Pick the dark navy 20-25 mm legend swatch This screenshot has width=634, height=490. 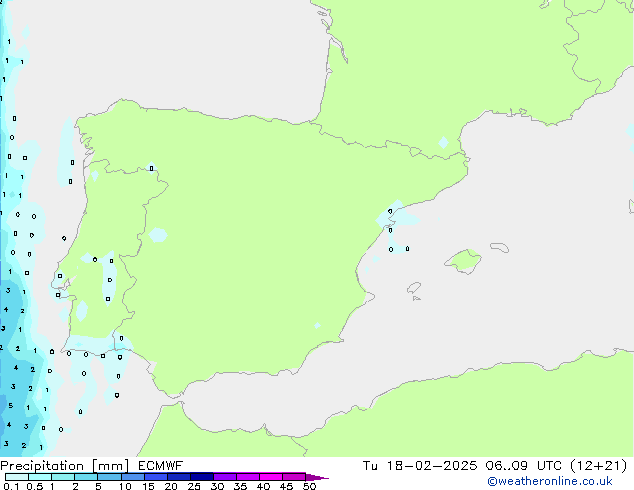(179, 477)
